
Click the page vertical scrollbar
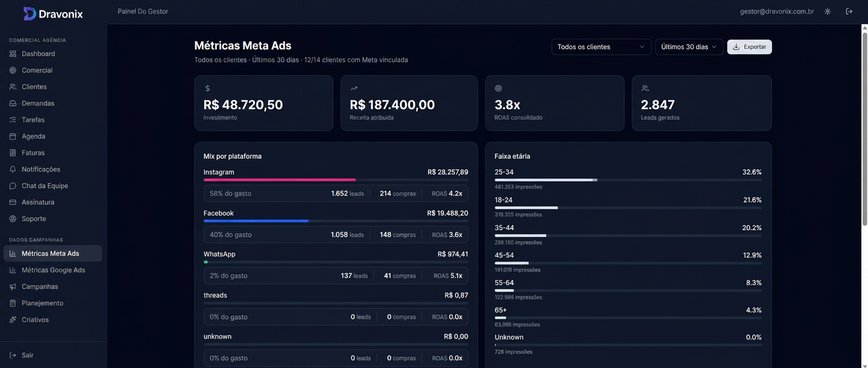(x=865, y=129)
